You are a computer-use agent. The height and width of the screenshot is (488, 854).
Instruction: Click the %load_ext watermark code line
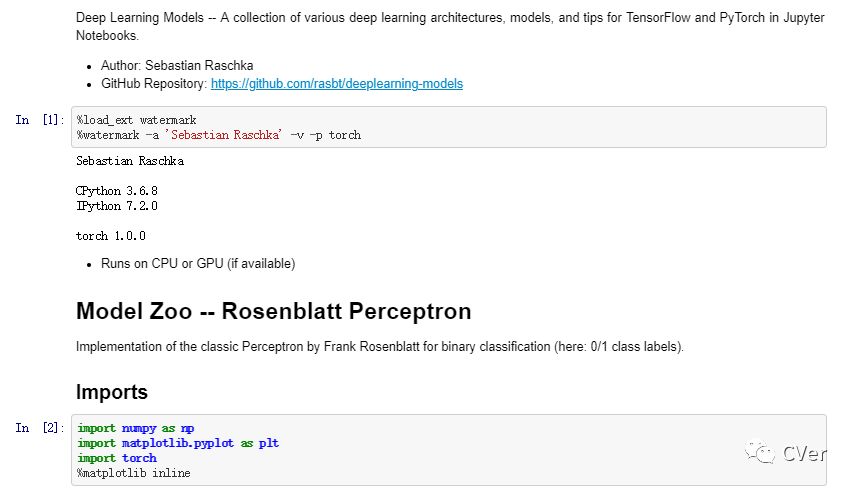point(132,120)
